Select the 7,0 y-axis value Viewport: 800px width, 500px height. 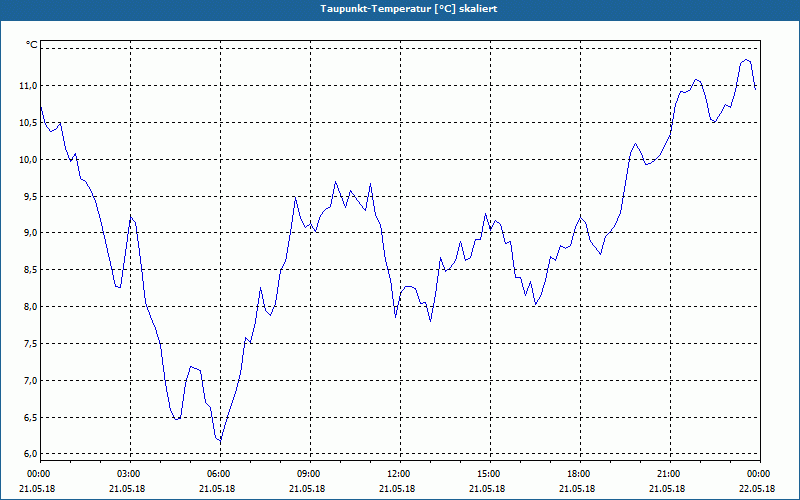[30, 381]
